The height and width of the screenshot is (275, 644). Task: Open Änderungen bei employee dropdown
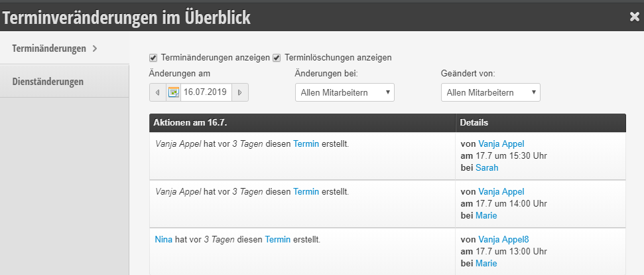[345, 92]
